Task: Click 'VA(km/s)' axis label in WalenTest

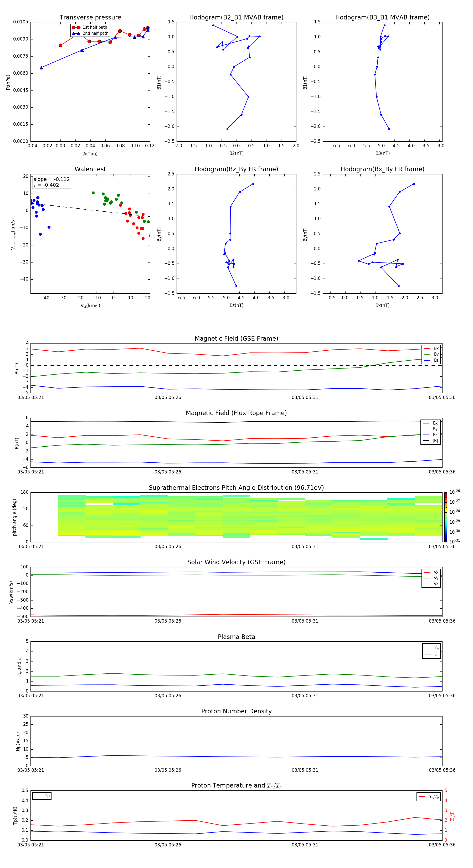Action: pyautogui.click(x=90, y=306)
